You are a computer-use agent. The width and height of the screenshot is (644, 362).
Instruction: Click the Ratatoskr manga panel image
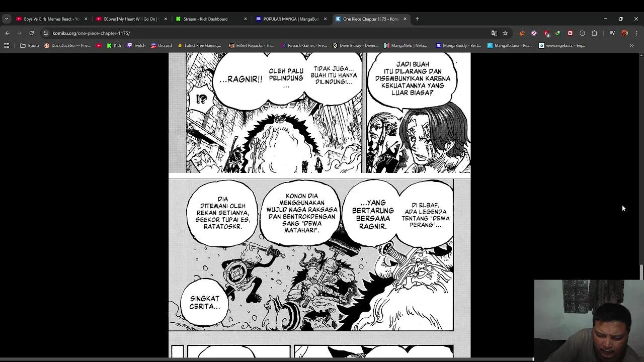pos(311,255)
